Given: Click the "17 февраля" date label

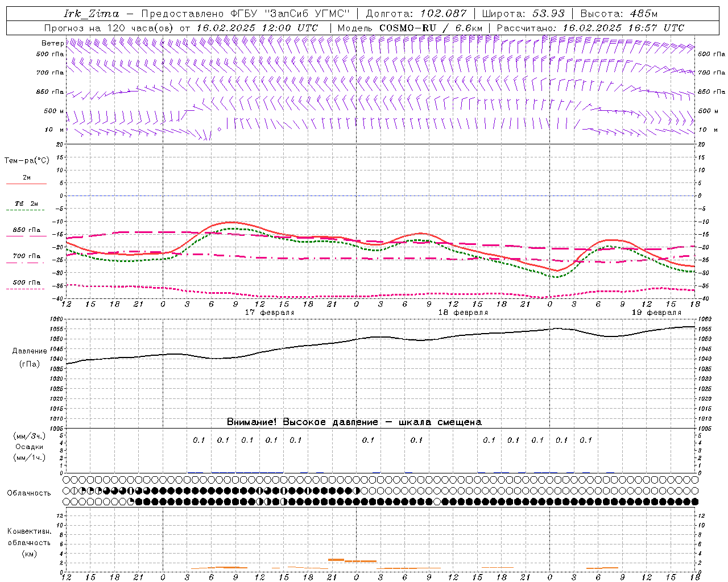Looking at the screenshot, I should coord(270,313).
